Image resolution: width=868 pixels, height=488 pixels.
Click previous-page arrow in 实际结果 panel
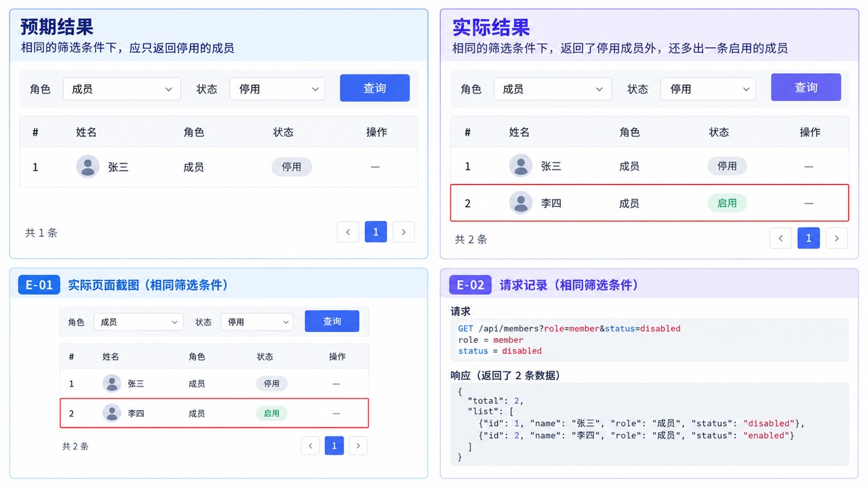[x=781, y=238]
